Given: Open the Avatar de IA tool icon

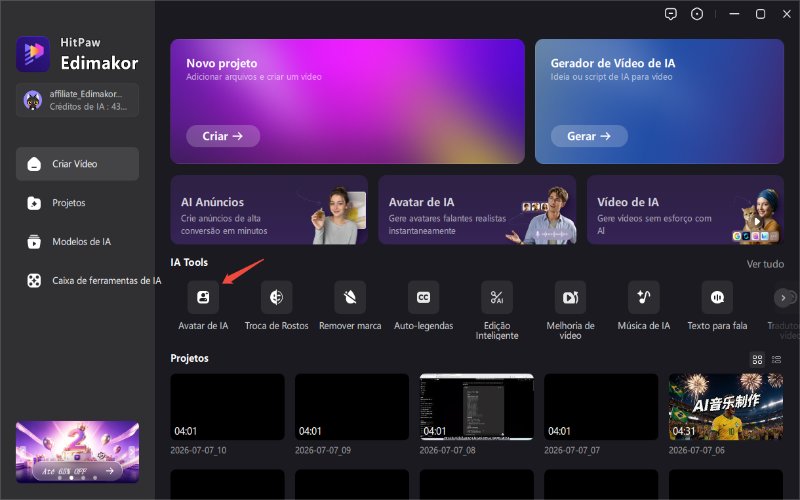Looking at the screenshot, I should coord(203,297).
